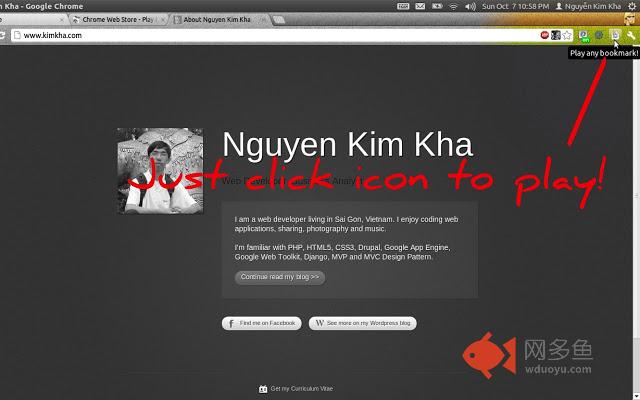Click the battery indicator in the top panel
640x400 pixels.
[x=437, y=6]
